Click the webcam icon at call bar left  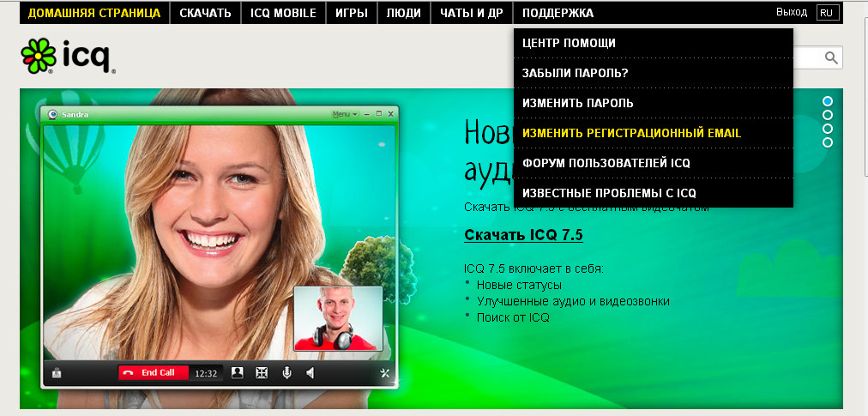(x=56, y=373)
